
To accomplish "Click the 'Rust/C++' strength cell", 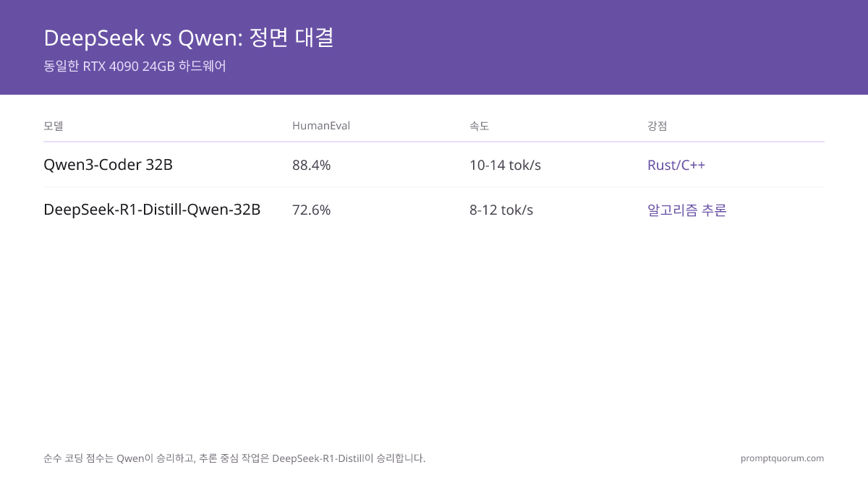I will click(676, 165).
